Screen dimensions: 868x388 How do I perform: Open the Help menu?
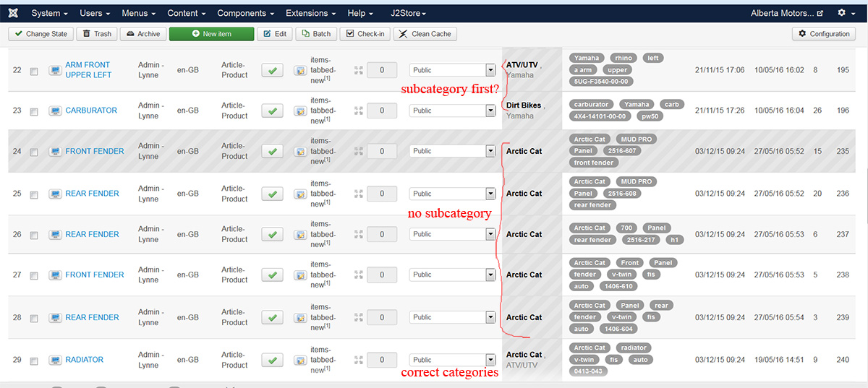click(x=360, y=13)
